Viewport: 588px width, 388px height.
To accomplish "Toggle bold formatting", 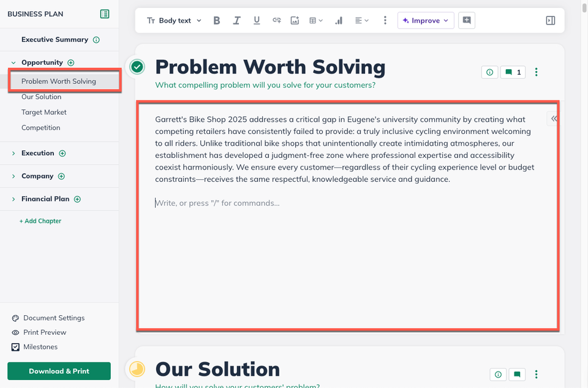I will 216,21.
